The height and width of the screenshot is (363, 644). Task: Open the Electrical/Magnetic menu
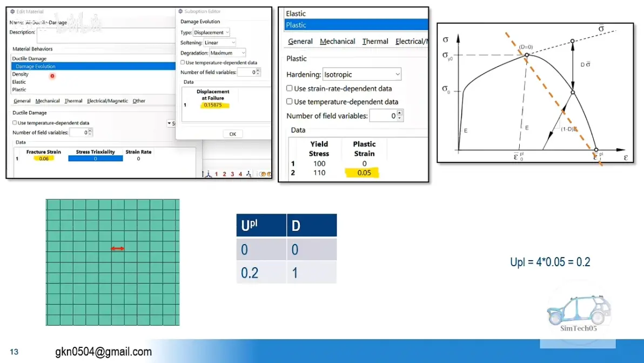pos(107,101)
